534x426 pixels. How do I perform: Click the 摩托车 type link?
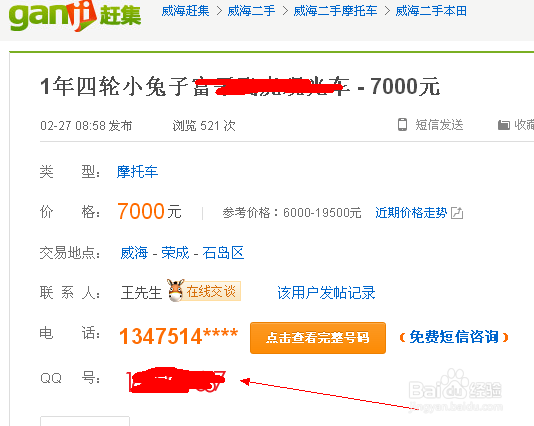(137, 172)
